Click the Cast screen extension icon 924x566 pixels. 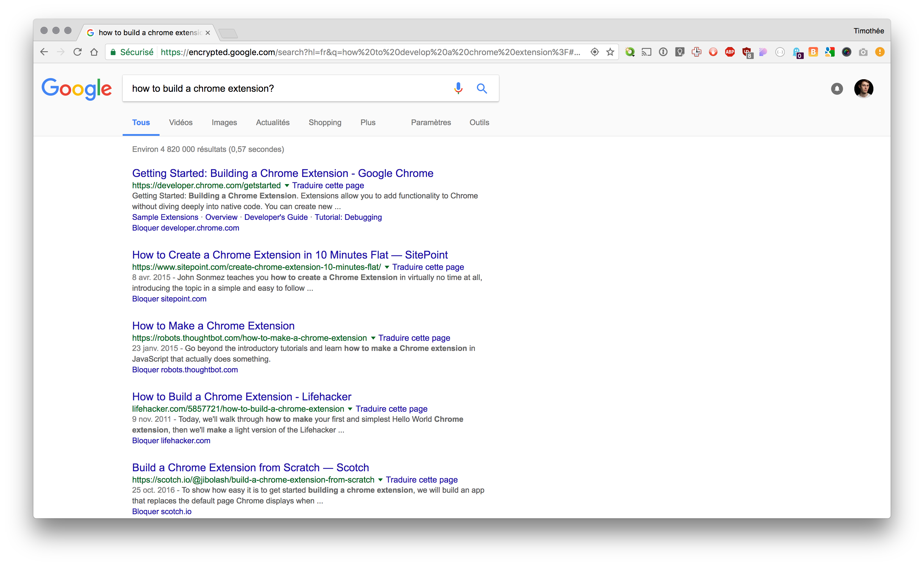click(646, 52)
